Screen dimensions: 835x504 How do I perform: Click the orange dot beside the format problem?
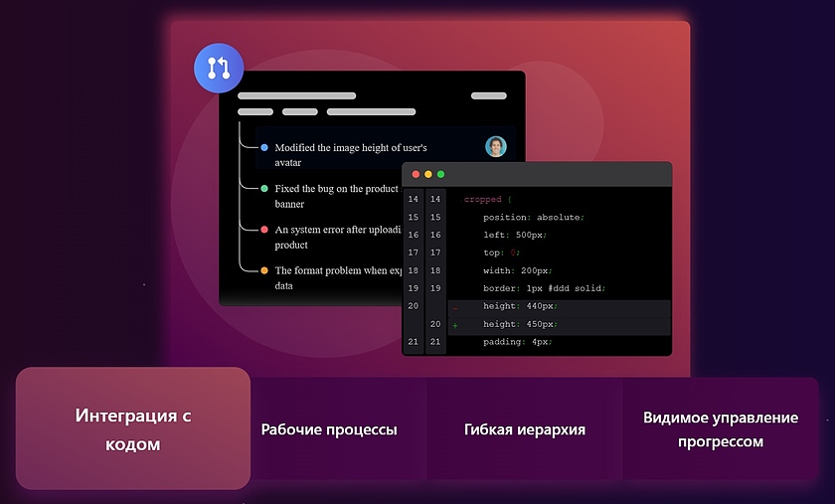click(264, 270)
